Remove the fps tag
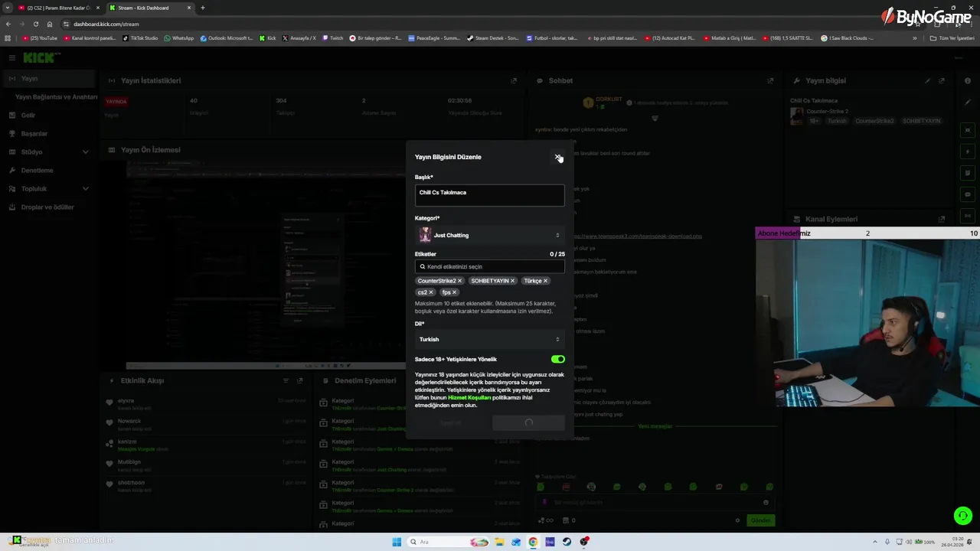The image size is (980, 551). (x=454, y=292)
